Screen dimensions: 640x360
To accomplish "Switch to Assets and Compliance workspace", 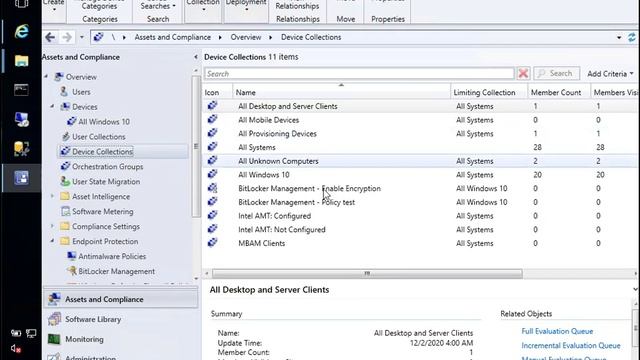I will 121,299.
